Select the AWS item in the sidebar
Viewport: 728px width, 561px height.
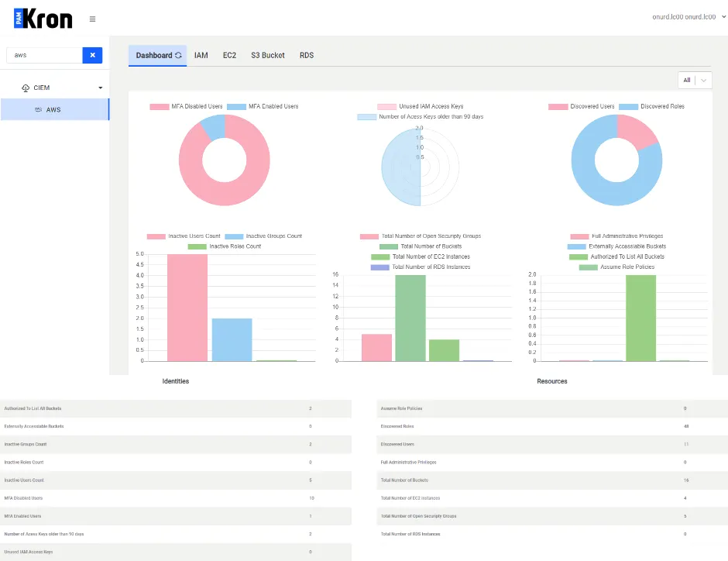pyautogui.click(x=55, y=109)
